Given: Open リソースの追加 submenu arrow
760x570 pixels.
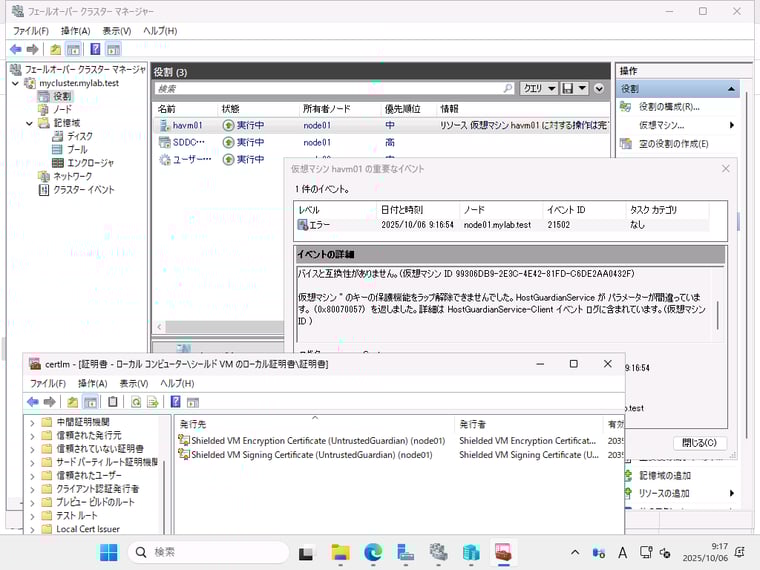Looking at the screenshot, I should click(731, 493).
